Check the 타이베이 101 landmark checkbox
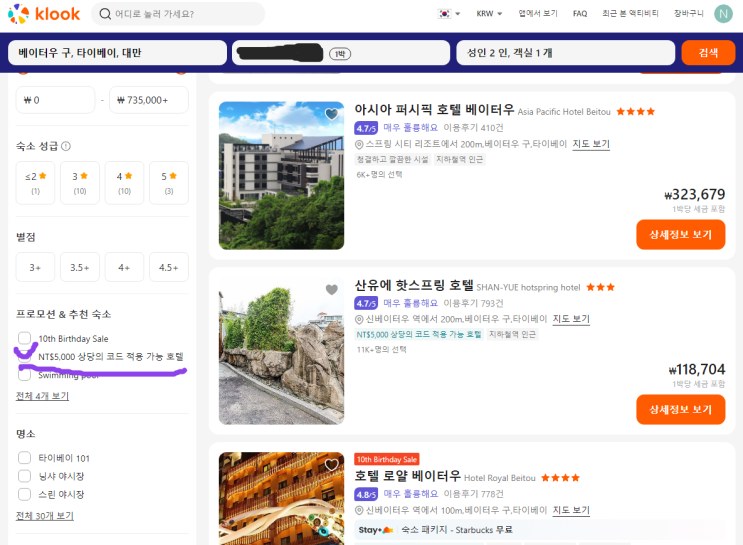Screen dimensions: 743x545 [x=24, y=458]
